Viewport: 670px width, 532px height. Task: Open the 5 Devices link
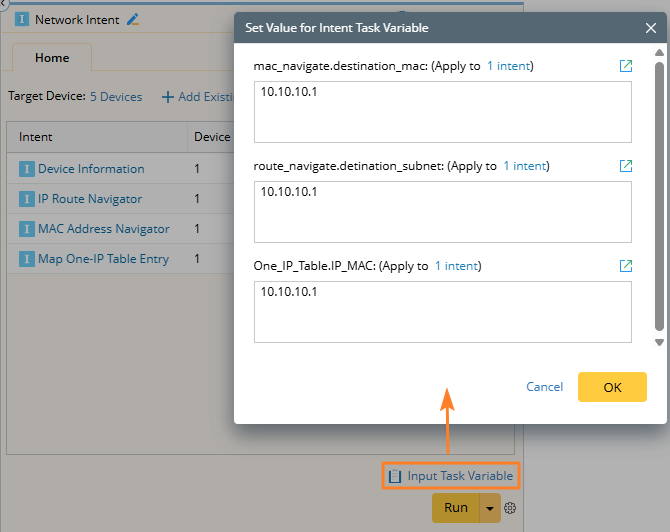click(x=116, y=97)
